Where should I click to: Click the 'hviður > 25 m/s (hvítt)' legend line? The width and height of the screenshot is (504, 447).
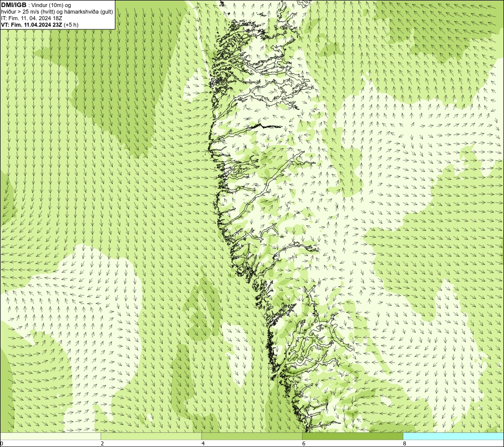pos(57,12)
